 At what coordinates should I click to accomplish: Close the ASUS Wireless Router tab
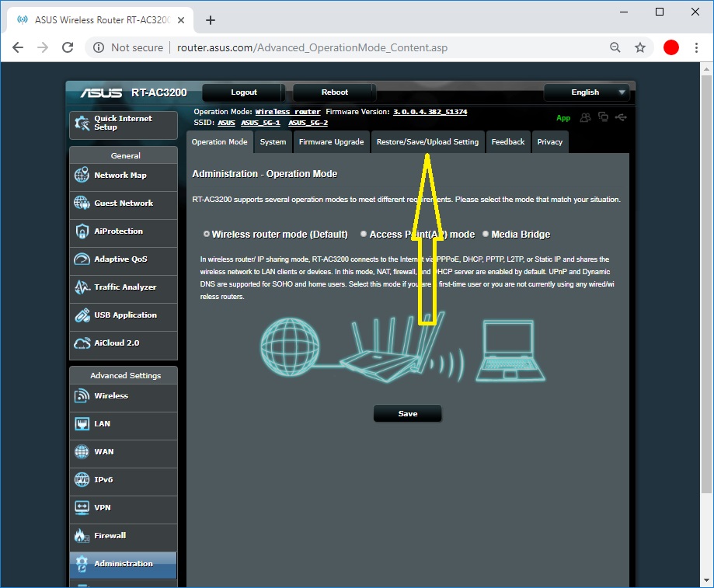click(181, 20)
